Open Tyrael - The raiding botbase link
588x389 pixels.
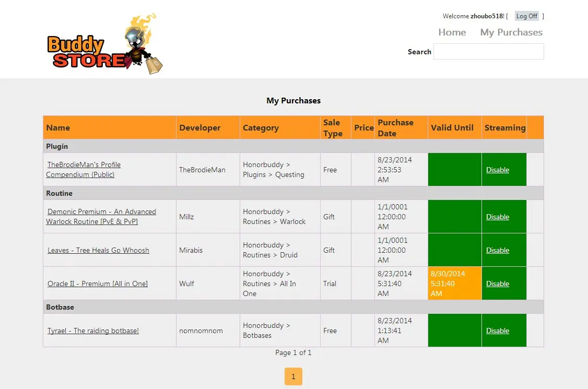pos(93,331)
